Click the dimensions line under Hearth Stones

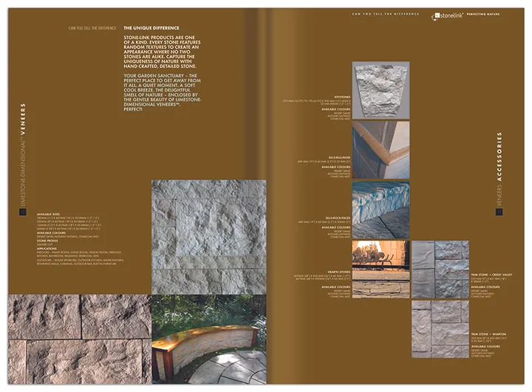pos(322,278)
